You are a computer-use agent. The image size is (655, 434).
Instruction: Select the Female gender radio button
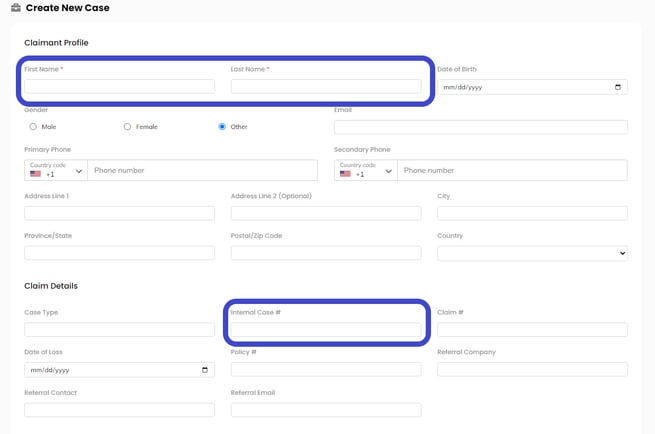[x=127, y=127]
